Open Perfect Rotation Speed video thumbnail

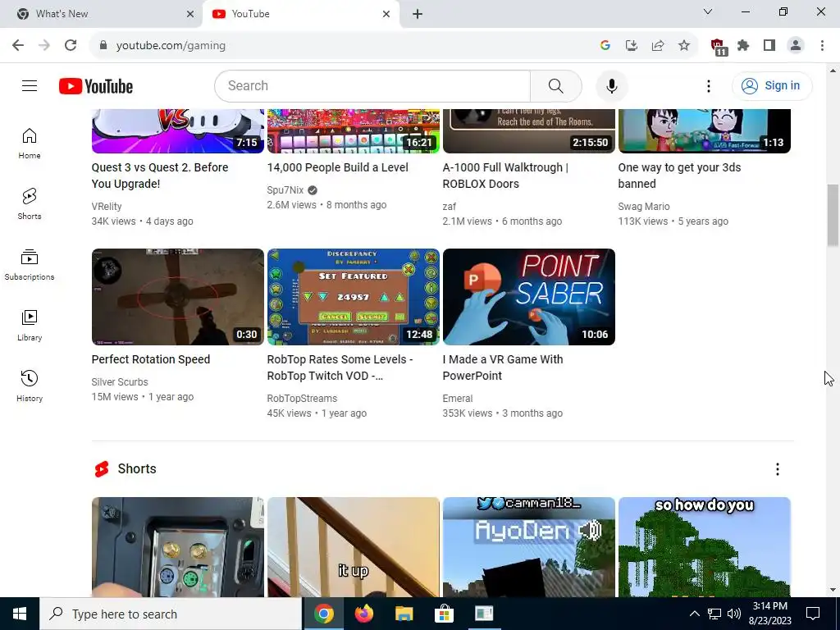[x=178, y=297]
